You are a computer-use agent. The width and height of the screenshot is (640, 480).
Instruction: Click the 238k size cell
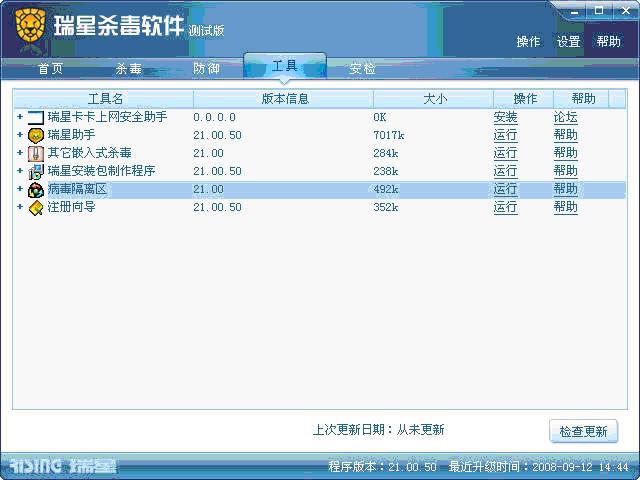[386, 171]
